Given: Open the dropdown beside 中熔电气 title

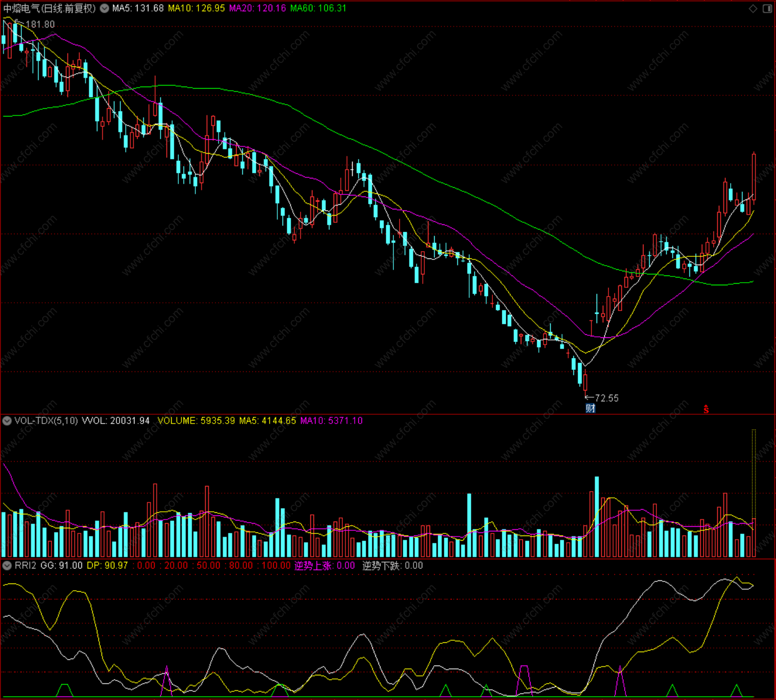Looking at the screenshot, I should pyautogui.click(x=104, y=8).
